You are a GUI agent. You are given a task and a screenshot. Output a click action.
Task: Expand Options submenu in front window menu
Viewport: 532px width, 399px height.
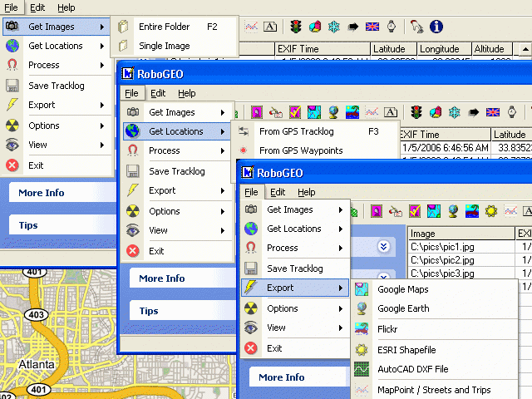[341, 308]
